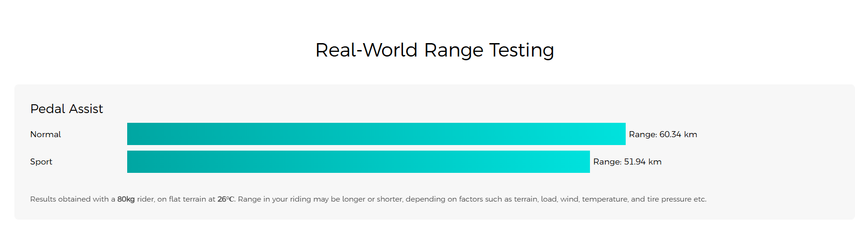This screenshot has height=247, width=868.
Task: Click "tire pressure" in the footnote
Action: click(669, 199)
